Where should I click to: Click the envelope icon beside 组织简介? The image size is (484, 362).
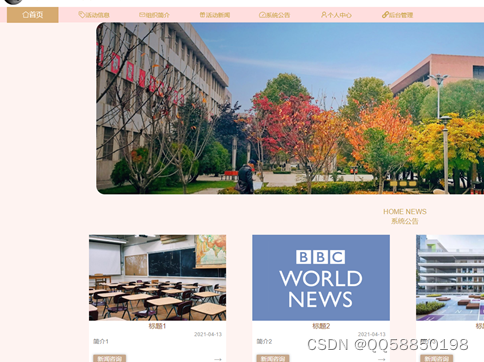point(142,15)
